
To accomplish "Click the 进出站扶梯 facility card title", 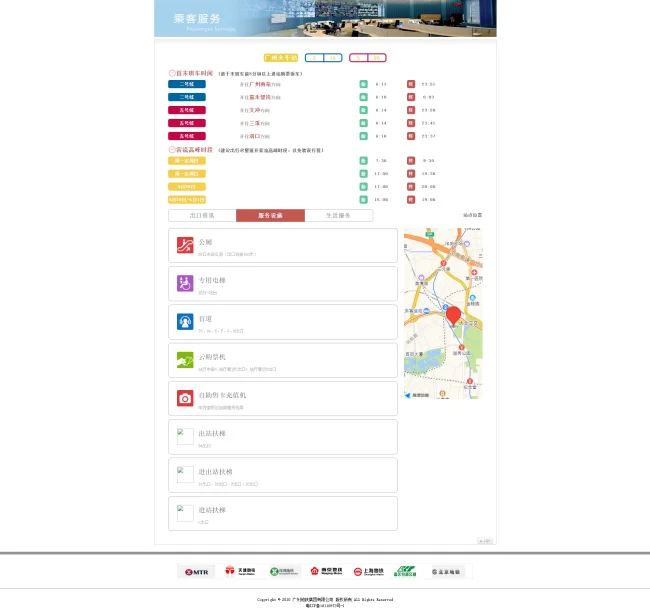I will [215, 472].
